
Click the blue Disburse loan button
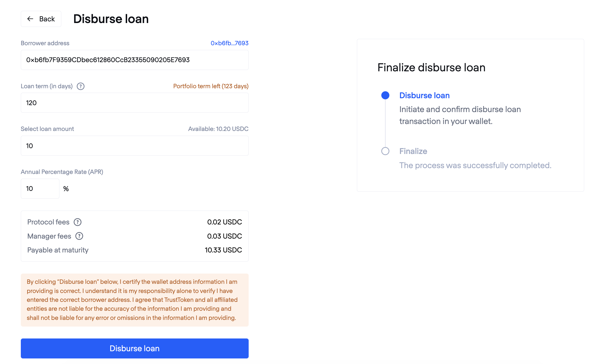pos(135,348)
